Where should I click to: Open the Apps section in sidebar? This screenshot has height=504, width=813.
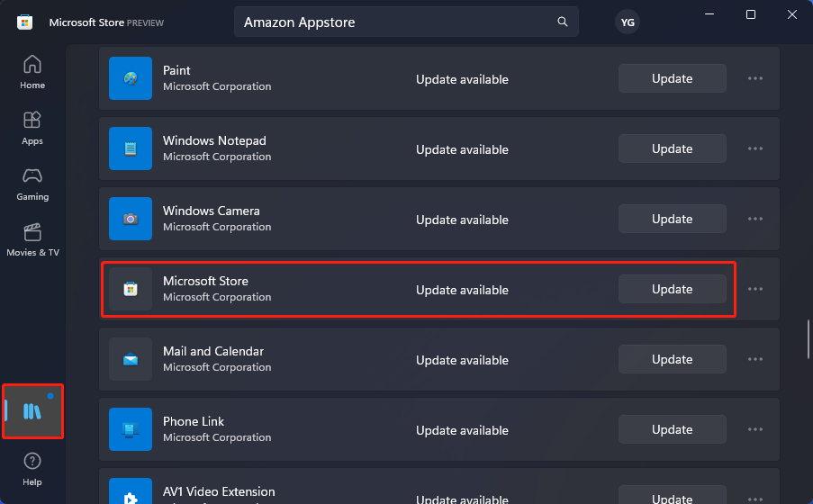[32, 128]
